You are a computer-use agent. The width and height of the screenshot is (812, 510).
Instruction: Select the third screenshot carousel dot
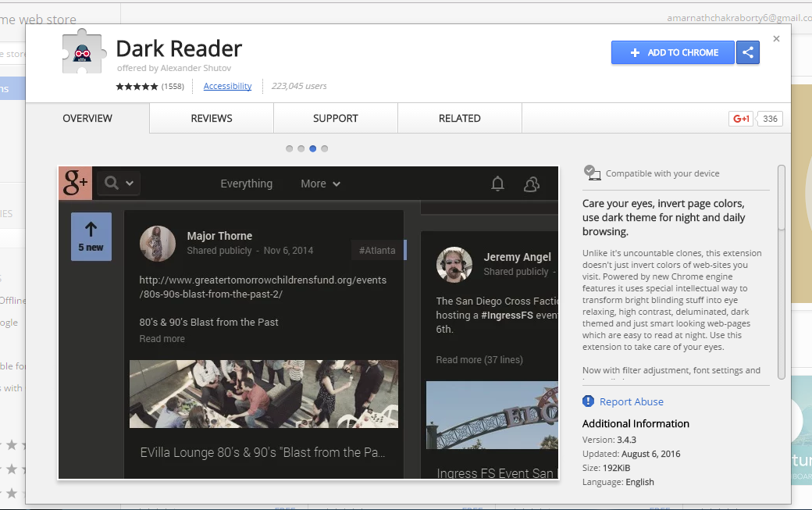point(313,148)
